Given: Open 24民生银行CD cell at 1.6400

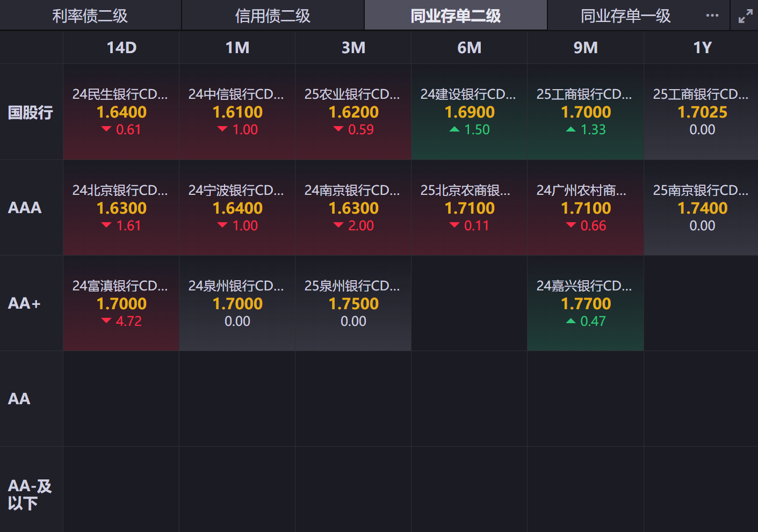Looking at the screenshot, I should (121, 112).
